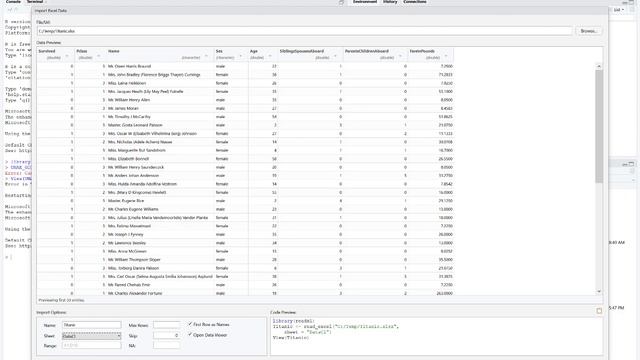Open the List view dropdown in Environment pane

[619, 10]
